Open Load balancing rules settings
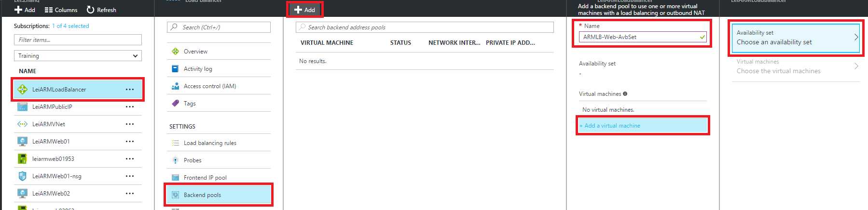The height and width of the screenshot is (210, 868). click(x=219, y=143)
